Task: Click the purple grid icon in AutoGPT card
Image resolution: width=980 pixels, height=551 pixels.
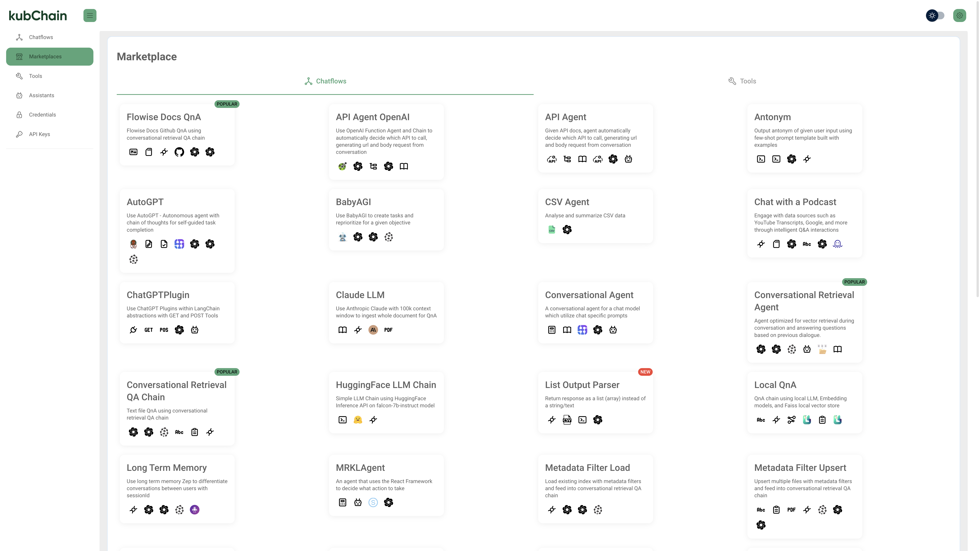Action: pyautogui.click(x=179, y=244)
